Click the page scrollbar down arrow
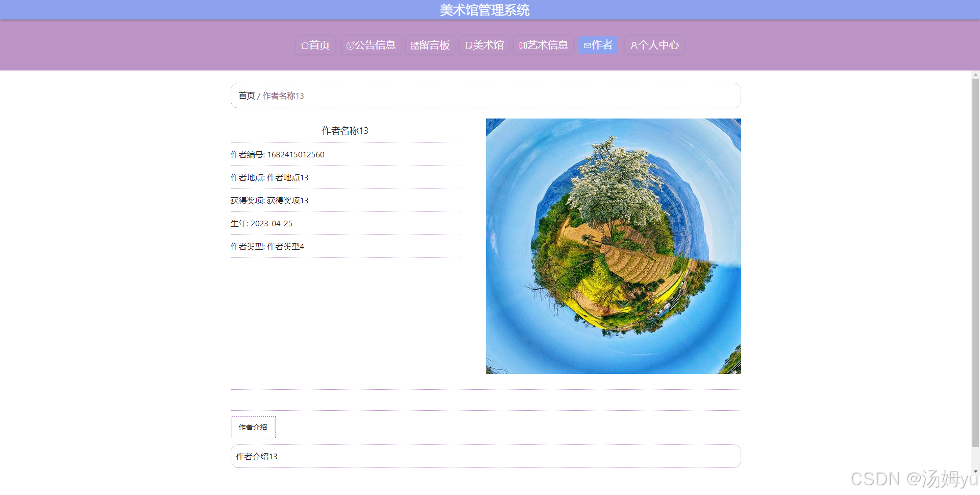980x495 pixels. click(975, 472)
